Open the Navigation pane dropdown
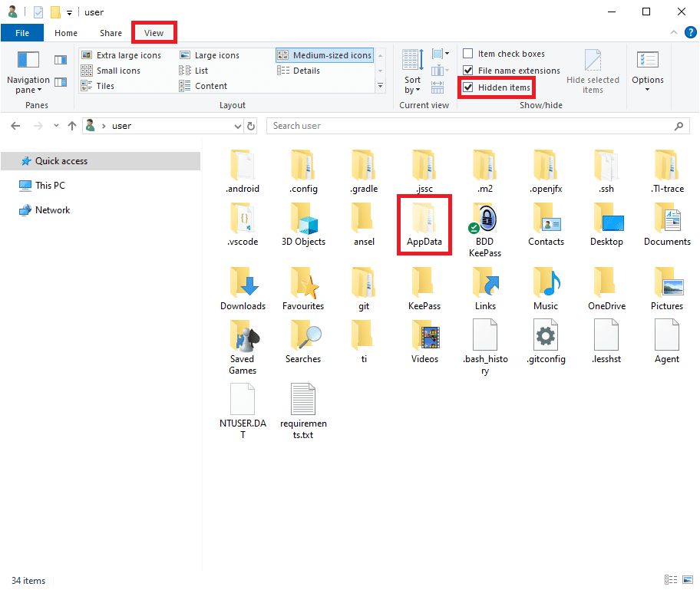The height and width of the screenshot is (590, 700). (x=28, y=84)
